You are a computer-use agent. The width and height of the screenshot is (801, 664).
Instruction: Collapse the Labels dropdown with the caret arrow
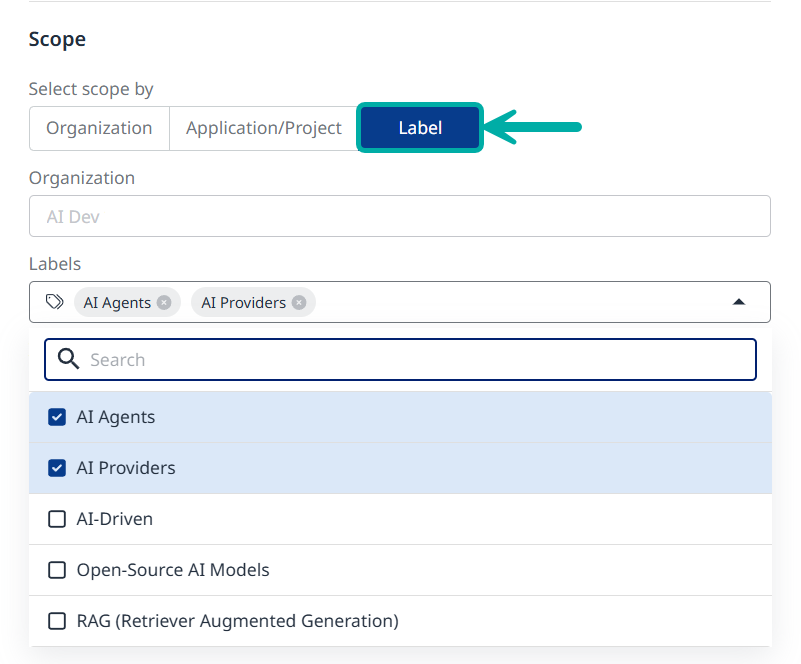point(738,302)
